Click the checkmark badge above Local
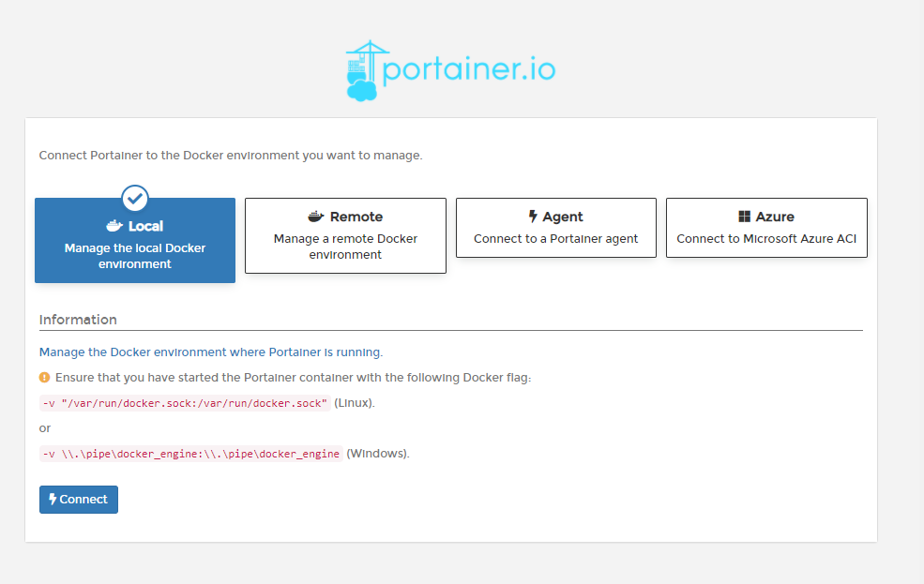The width and height of the screenshot is (924, 584). pos(135,199)
